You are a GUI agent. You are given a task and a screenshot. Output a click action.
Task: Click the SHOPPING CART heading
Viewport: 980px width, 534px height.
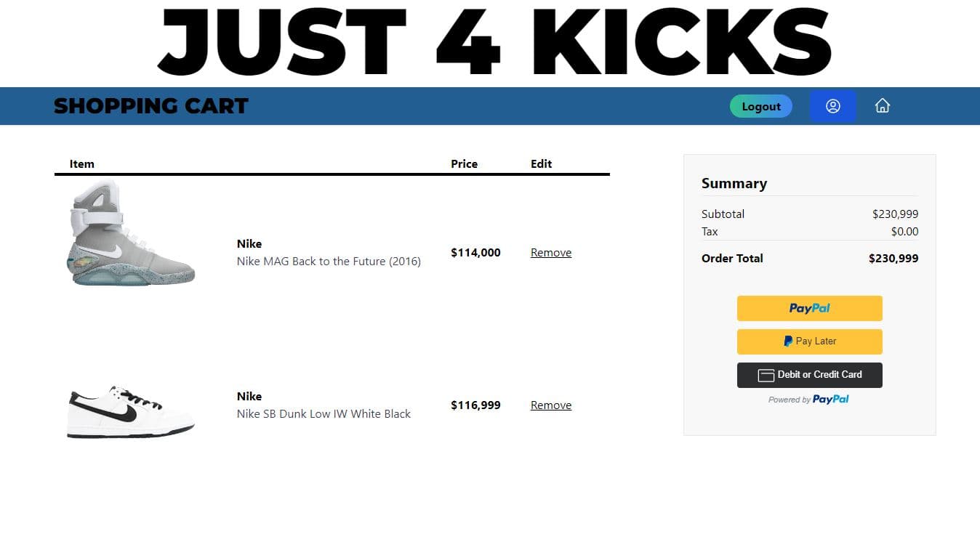(x=151, y=106)
